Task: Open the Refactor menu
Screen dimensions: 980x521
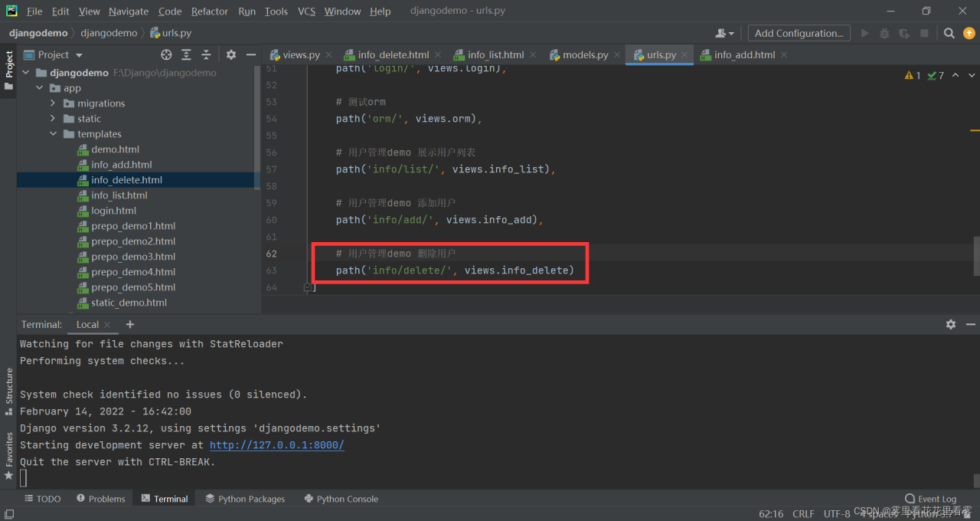Action: coord(210,11)
